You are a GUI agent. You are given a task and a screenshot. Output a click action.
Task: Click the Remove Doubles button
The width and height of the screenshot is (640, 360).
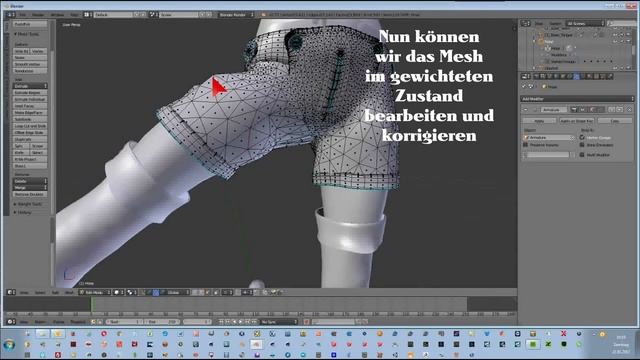(x=30, y=194)
